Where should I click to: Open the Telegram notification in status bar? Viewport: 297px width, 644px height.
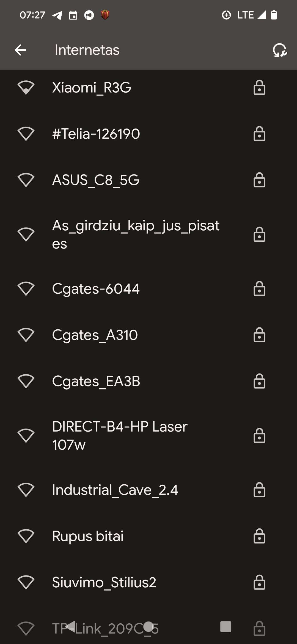click(57, 15)
